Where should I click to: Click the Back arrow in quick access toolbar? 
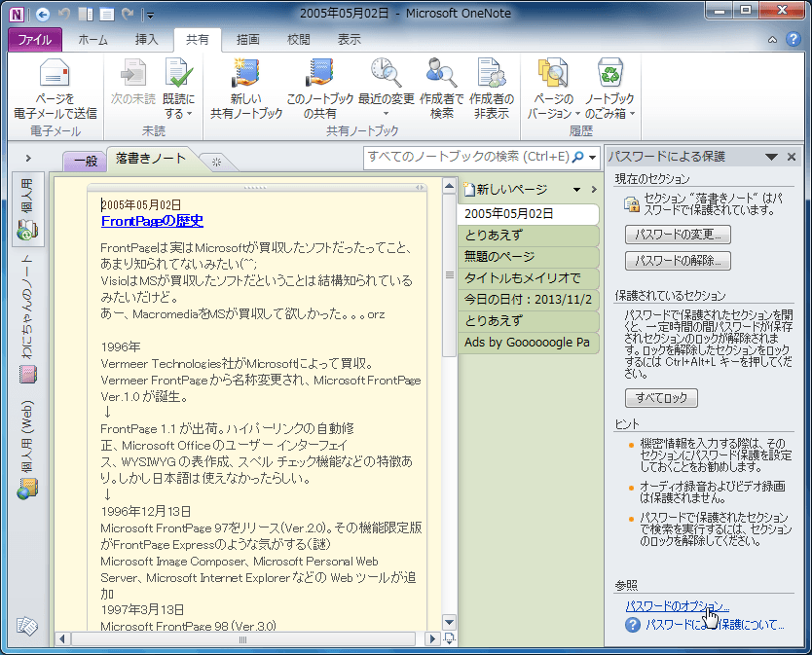click(x=43, y=14)
